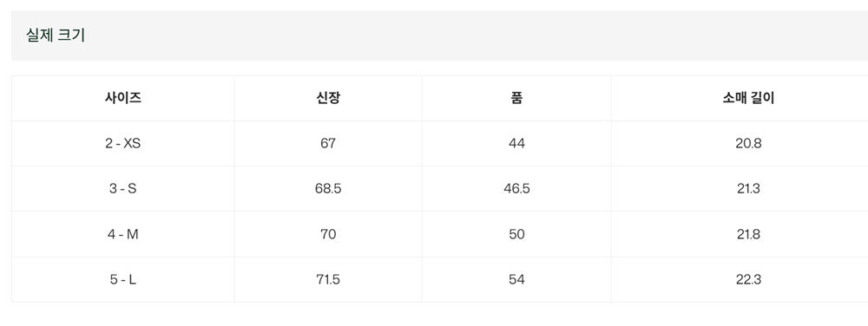Click the 54 width value for L

(516, 279)
